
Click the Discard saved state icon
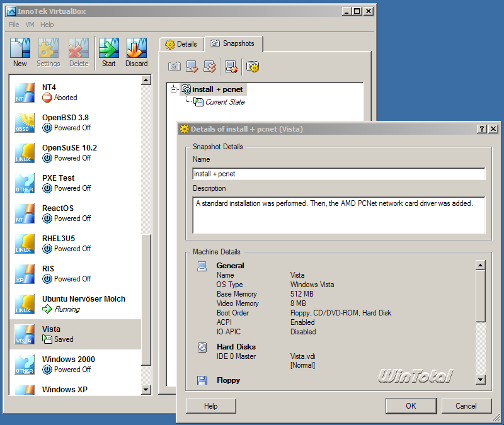click(x=137, y=52)
